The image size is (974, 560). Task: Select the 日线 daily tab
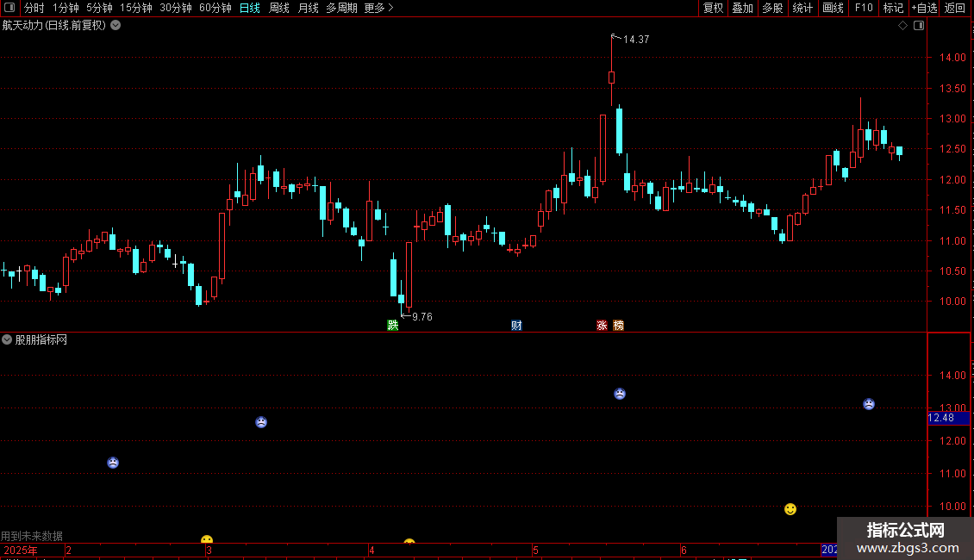point(250,8)
